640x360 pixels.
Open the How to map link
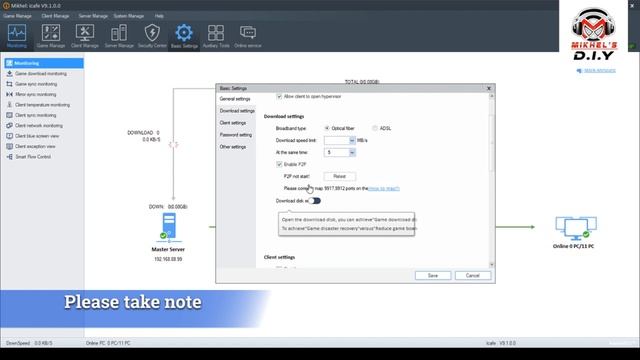coord(384,189)
